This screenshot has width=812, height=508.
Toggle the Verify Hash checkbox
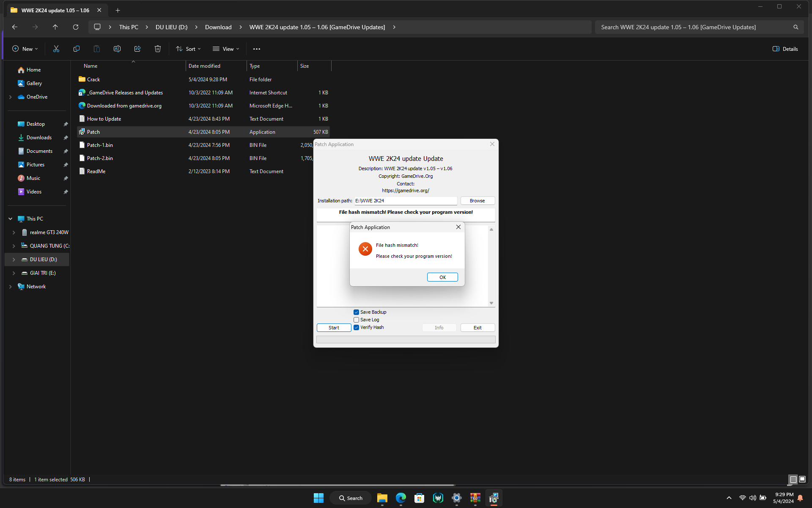tap(356, 327)
